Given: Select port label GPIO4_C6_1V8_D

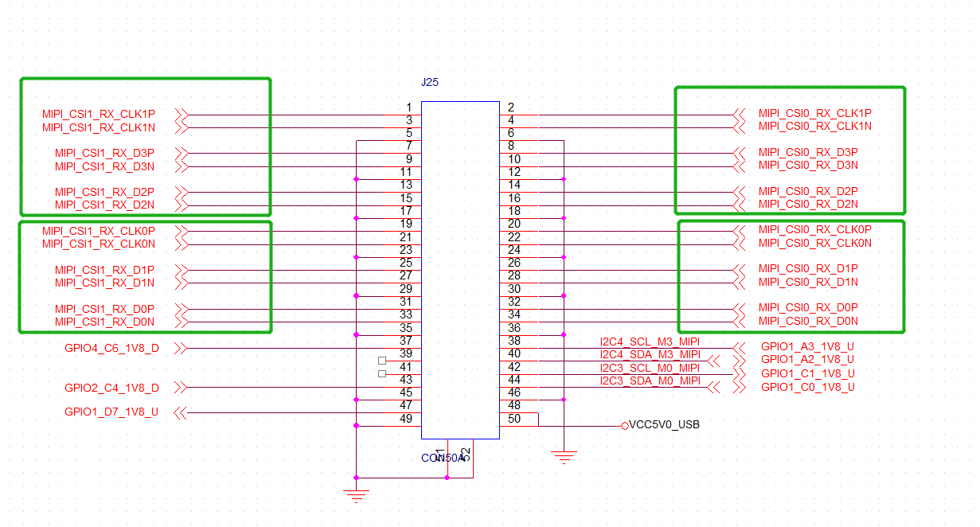Looking at the screenshot, I should click(x=111, y=348).
